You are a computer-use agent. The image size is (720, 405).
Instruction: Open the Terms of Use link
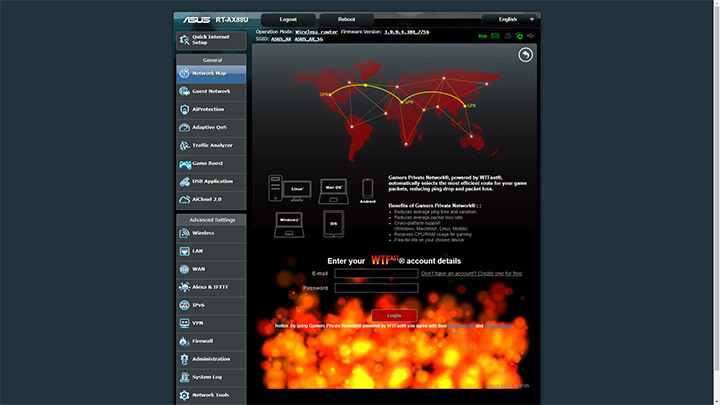[461, 326]
